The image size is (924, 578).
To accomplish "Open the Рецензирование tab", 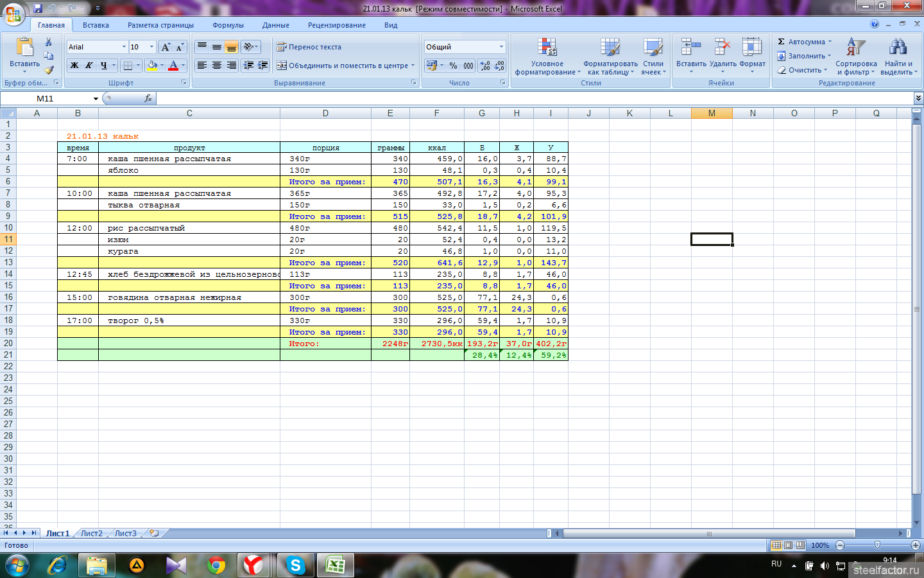I will [336, 25].
